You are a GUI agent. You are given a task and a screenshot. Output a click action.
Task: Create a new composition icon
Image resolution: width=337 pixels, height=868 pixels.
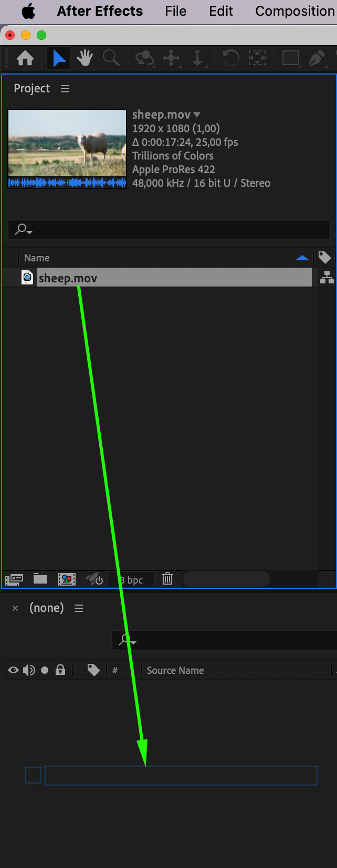(x=67, y=579)
